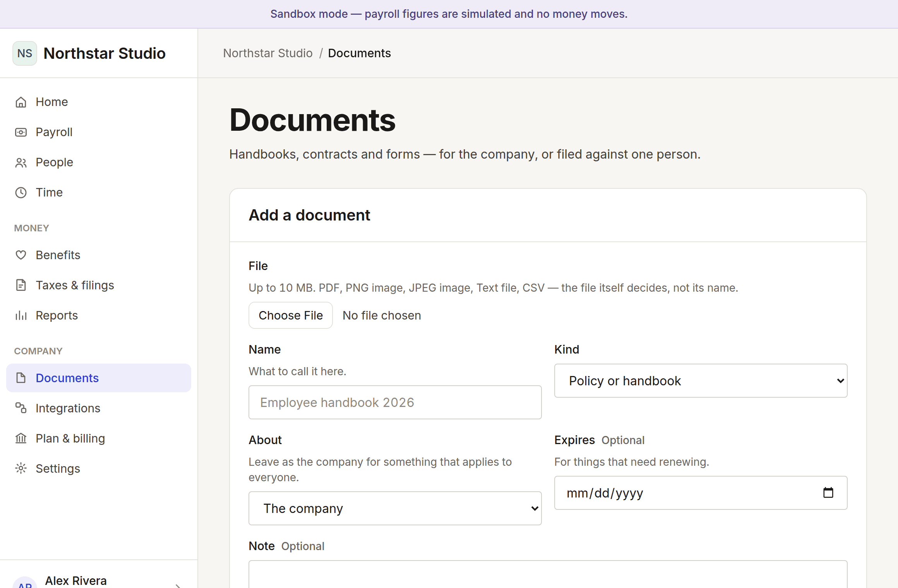Click the Settings gear icon
898x588 pixels.
[x=21, y=468]
